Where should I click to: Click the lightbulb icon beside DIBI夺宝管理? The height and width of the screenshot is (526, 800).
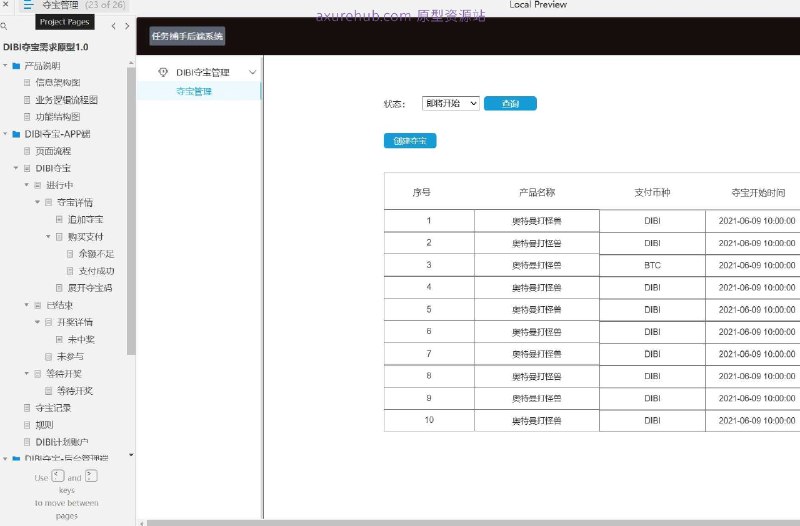pos(163,72)
